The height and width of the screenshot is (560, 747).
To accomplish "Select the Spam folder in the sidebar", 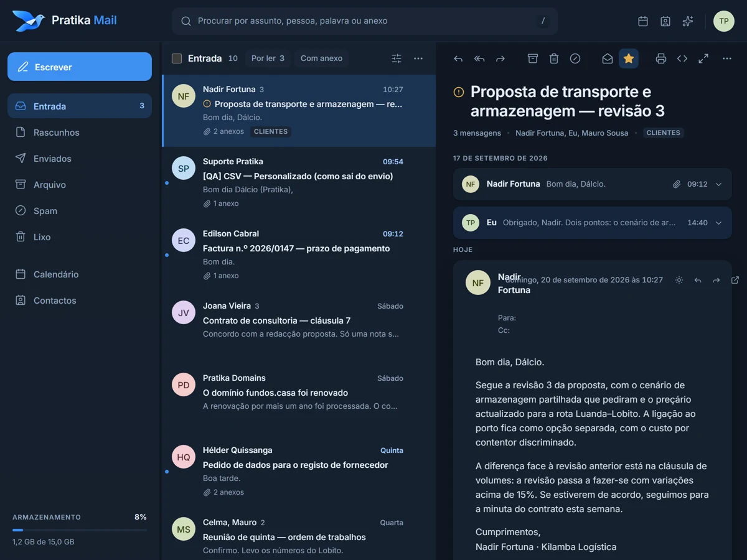I will [80, 211].
